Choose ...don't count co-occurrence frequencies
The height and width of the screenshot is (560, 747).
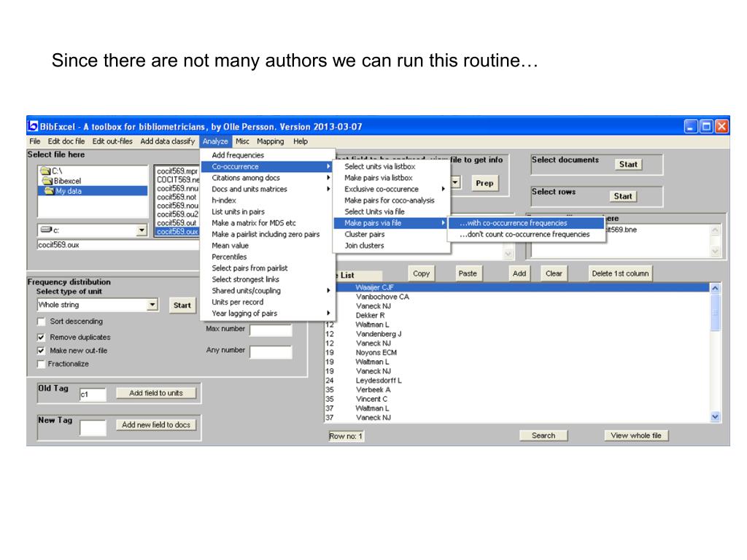(x=527, y=234)
